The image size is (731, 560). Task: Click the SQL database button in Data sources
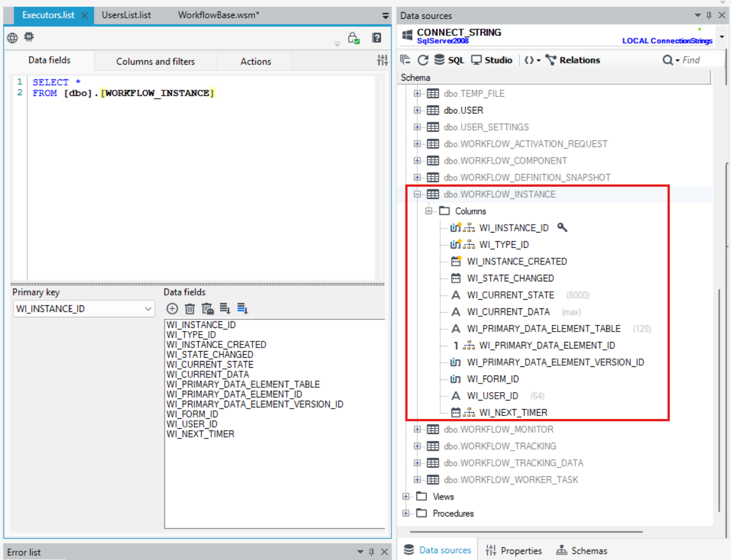click(449, 60)
